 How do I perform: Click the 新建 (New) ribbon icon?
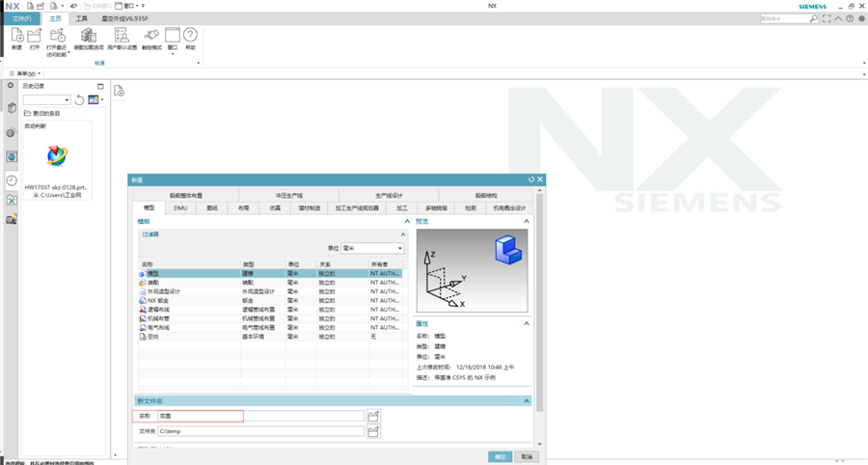pyautogui.click(x=17, y=36)
